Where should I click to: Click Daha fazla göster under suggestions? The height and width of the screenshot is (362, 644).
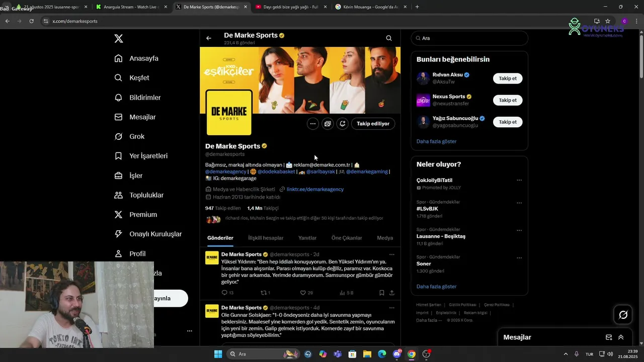coord(436,142)
